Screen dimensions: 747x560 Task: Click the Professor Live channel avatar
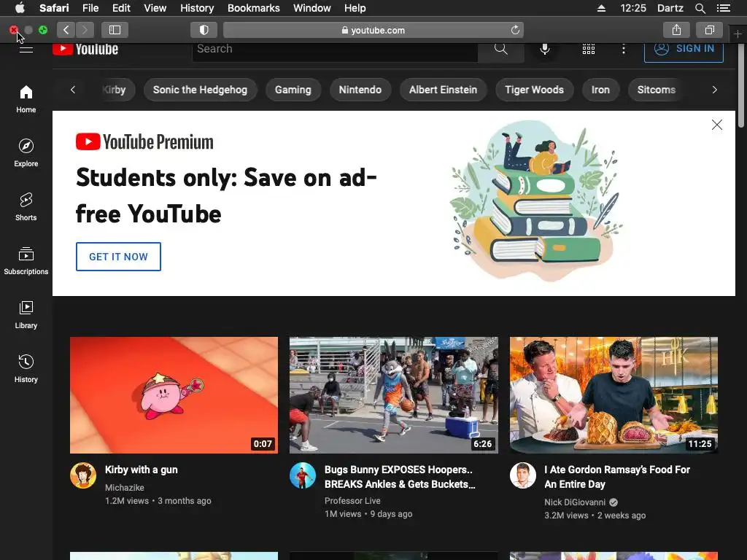click(303, 475)
